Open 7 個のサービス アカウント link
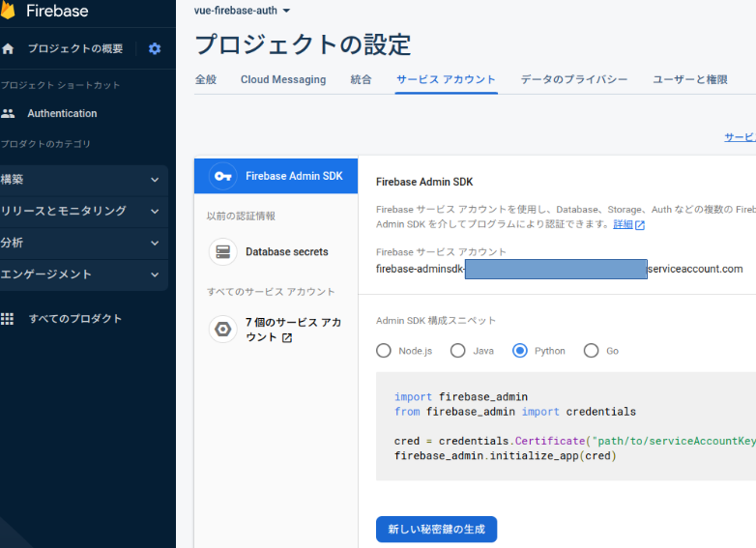Screen dimensions: 756x548 click(294, 330)
